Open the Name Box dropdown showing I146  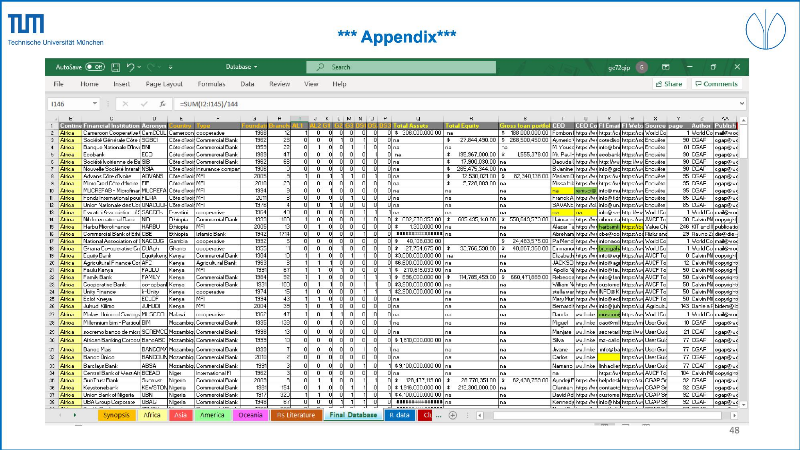(x=95, y=104)
